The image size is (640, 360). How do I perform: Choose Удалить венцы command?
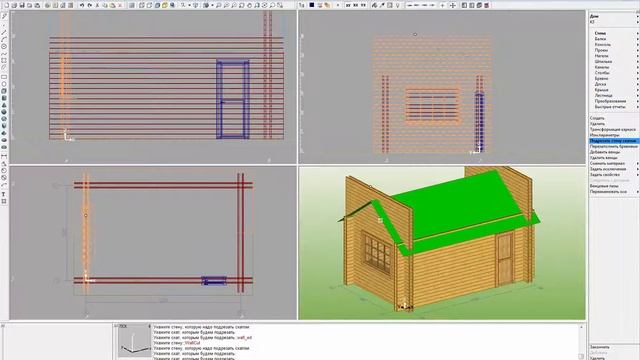click(603, 158)
